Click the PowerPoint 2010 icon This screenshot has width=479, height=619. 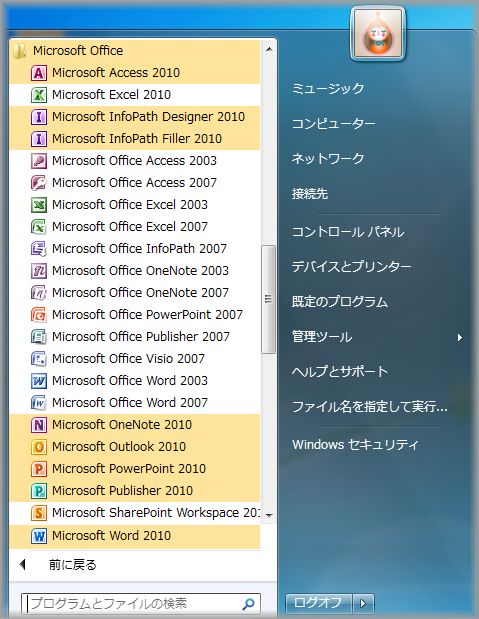[39, 469]
